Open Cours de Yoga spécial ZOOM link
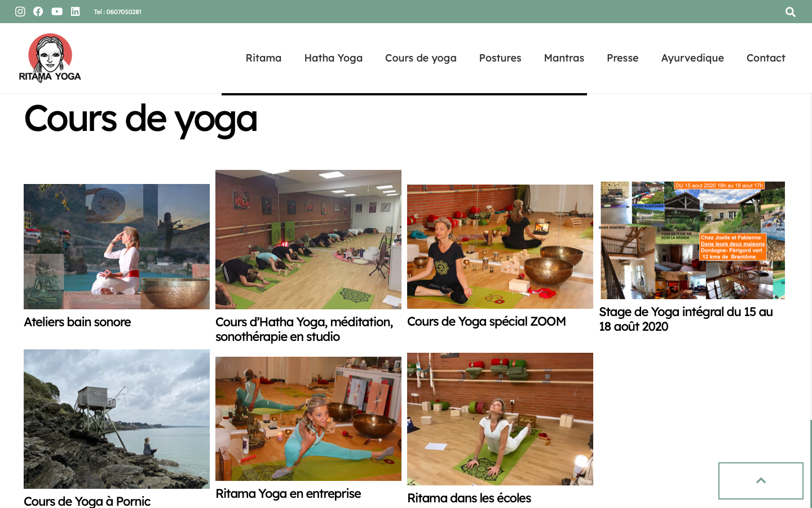The height and width of the screenshot is (508, 812). pyautogui.click(x=487, y=321)
